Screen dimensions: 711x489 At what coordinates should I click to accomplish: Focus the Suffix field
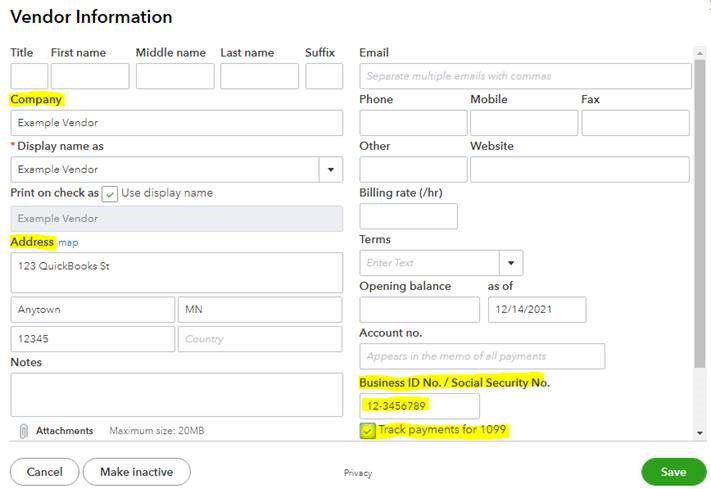tap(324, 76)
